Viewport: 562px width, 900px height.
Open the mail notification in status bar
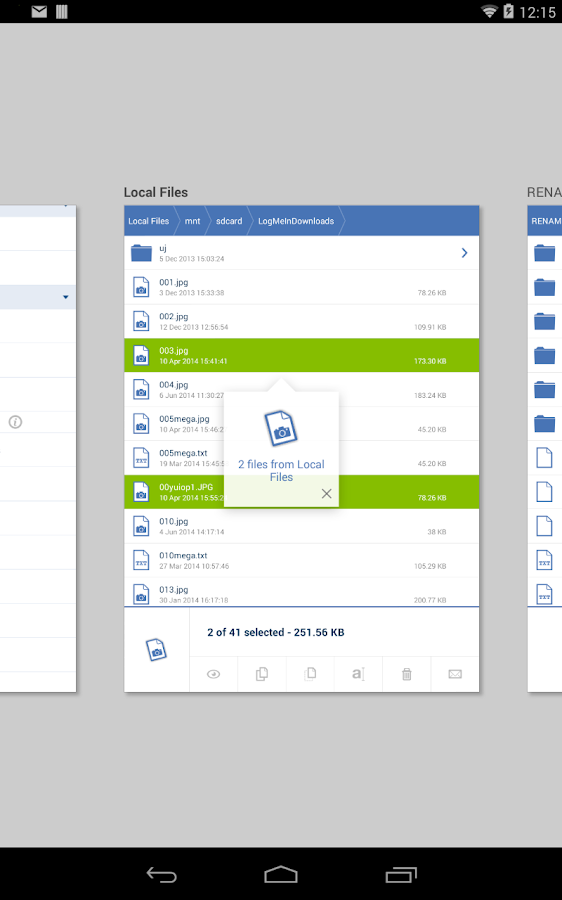(x=39, y=11)
